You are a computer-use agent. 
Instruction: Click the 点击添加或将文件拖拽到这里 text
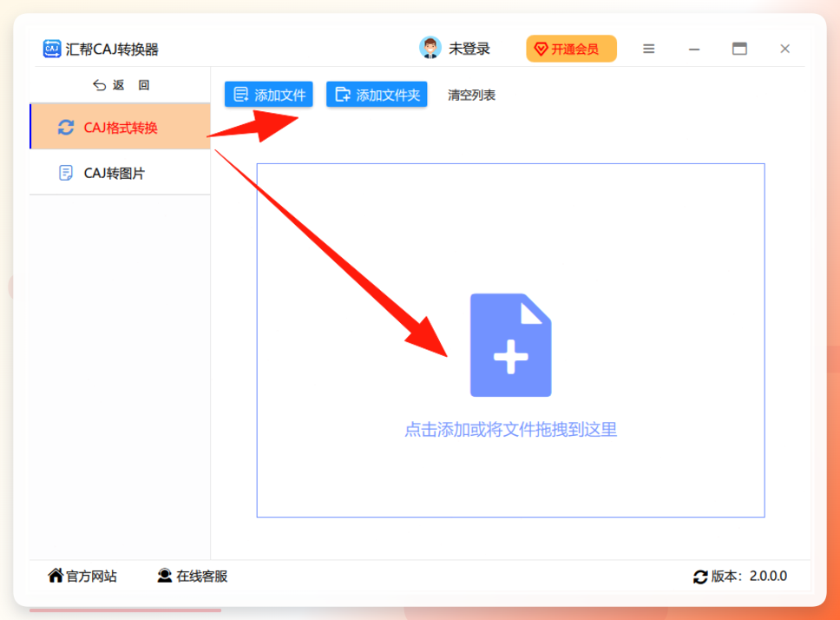point(510,429)
